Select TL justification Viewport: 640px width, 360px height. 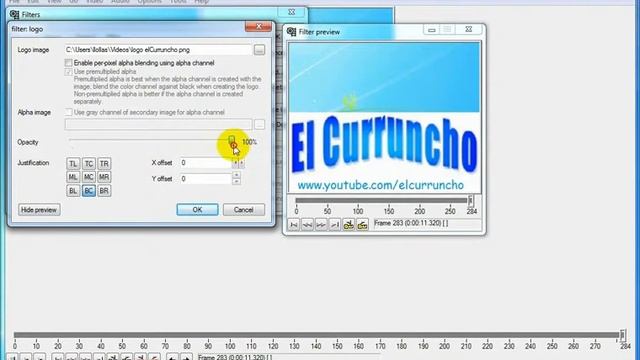tap(73, 164)
